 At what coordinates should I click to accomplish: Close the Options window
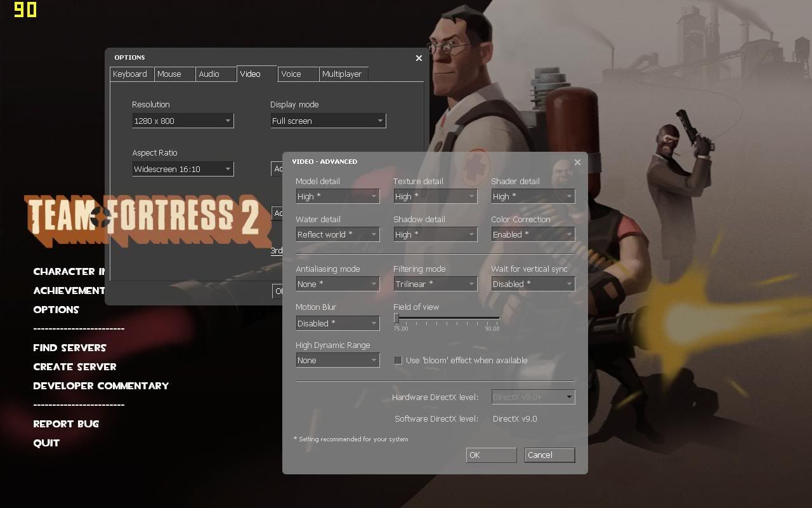pos(419,58)
